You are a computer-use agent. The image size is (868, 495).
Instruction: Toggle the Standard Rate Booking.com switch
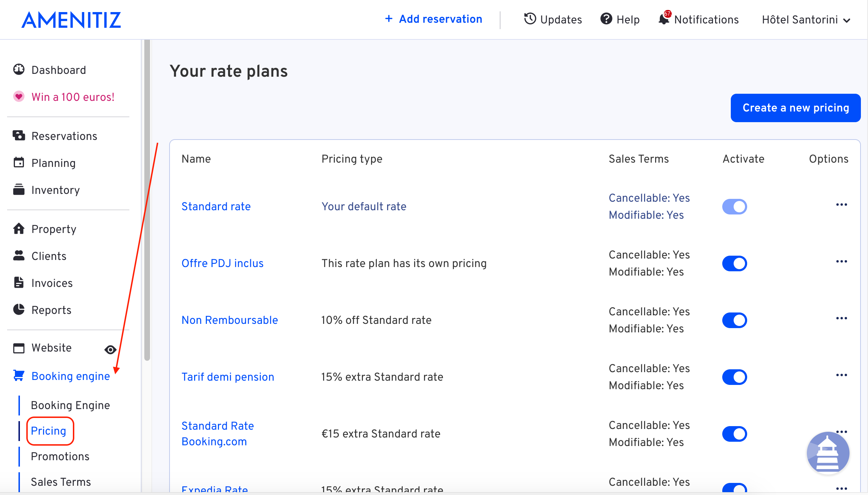[x=734, y=434]
